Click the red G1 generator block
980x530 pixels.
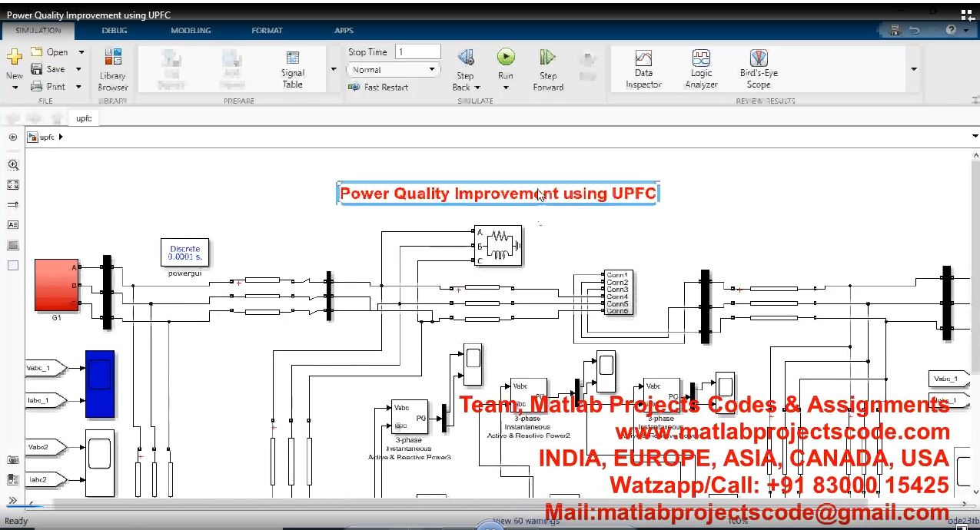coord(55,284)
